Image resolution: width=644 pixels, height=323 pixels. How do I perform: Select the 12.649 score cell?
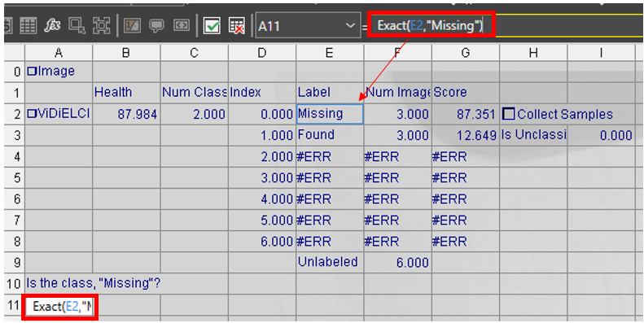pos(466,135)
